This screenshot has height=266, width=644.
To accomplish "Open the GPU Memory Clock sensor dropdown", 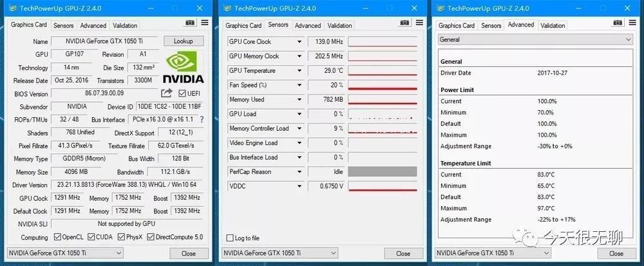I will point(299,56).
